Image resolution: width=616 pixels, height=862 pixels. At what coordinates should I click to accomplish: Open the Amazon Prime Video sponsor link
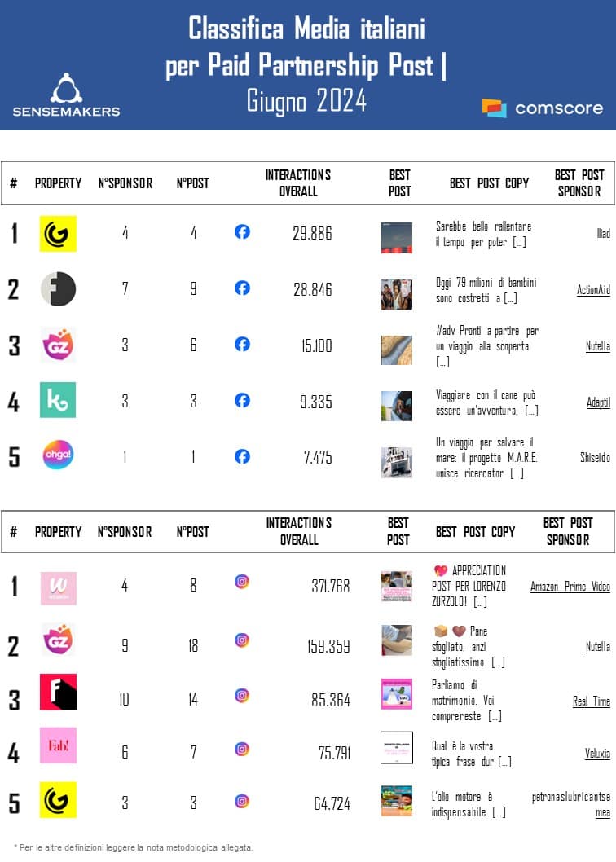[570, 586]
